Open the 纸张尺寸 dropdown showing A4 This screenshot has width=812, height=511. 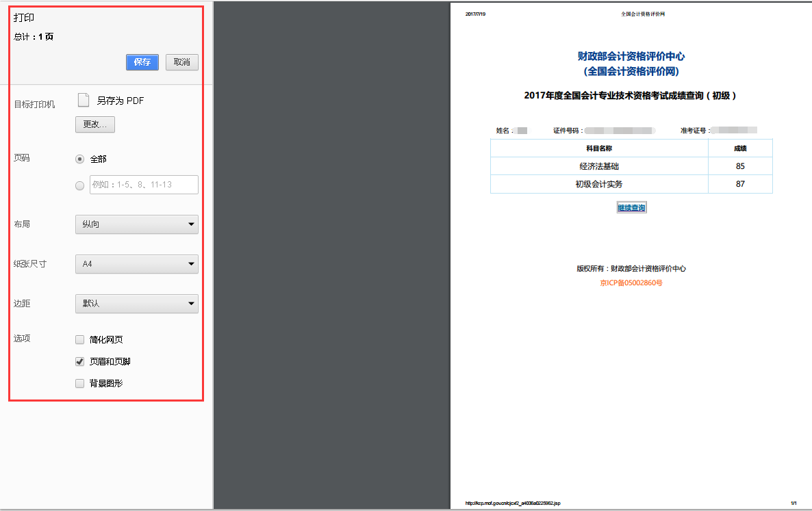click(136, 263)
